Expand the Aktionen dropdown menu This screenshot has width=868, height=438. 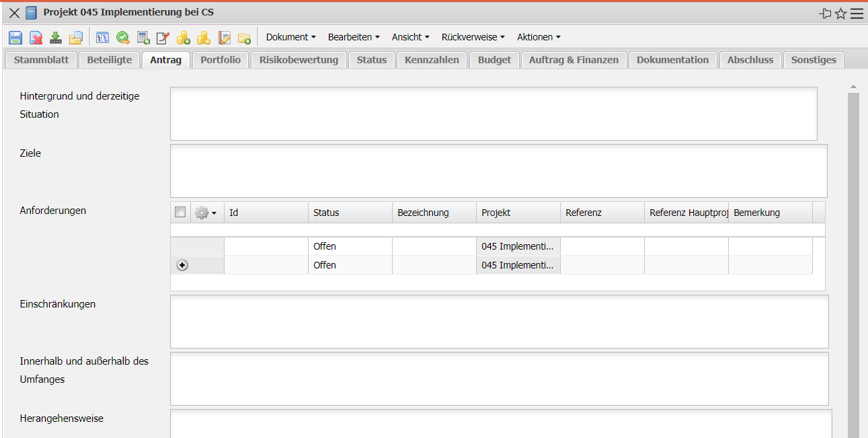[x=538, y=37]
